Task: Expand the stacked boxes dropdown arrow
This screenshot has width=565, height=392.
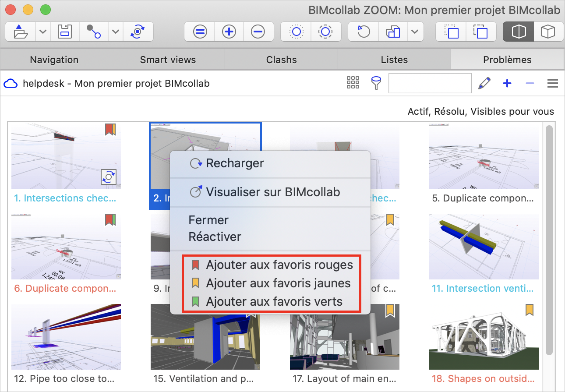Action: 415,32
